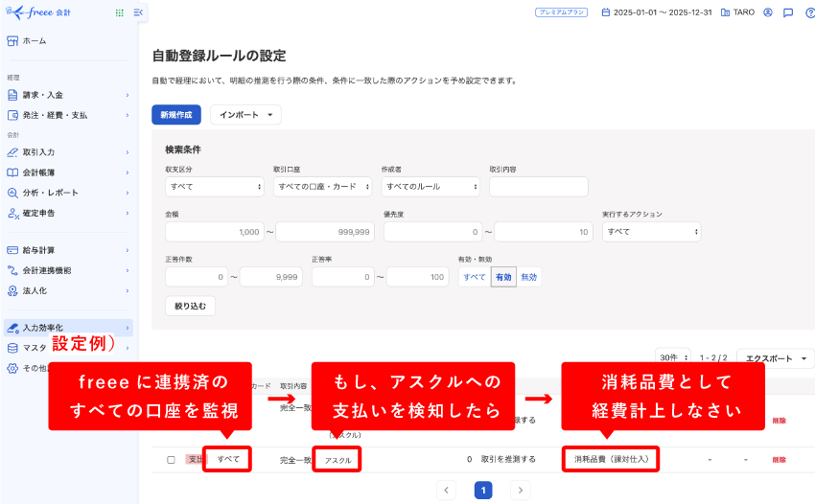Select the 有効 status filter
This screenshot has width=815, height=504.
pos(502,277)
